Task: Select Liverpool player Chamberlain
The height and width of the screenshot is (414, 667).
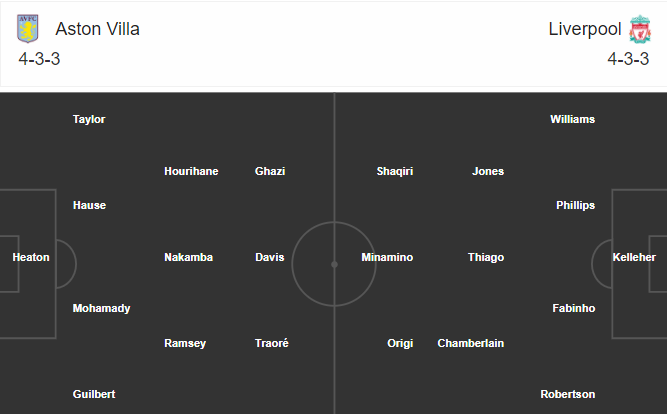Action: [x=470, y=343]
